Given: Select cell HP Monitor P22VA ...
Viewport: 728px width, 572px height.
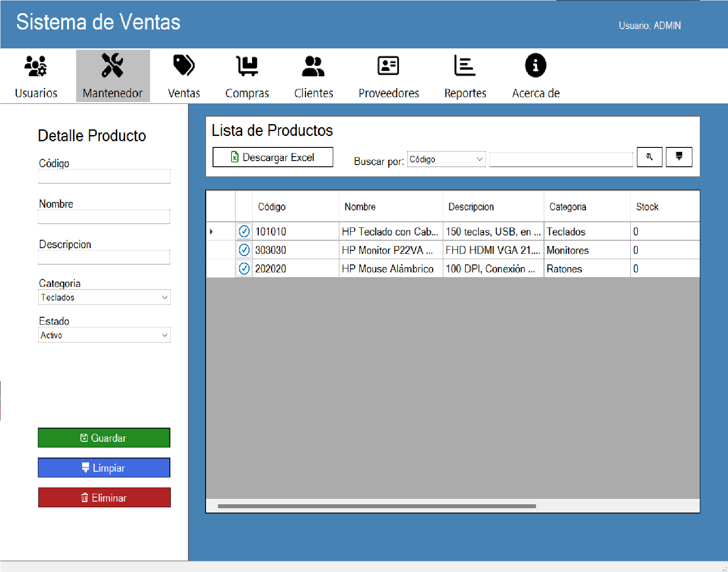Looking at the screenshot, I should 391,250.
